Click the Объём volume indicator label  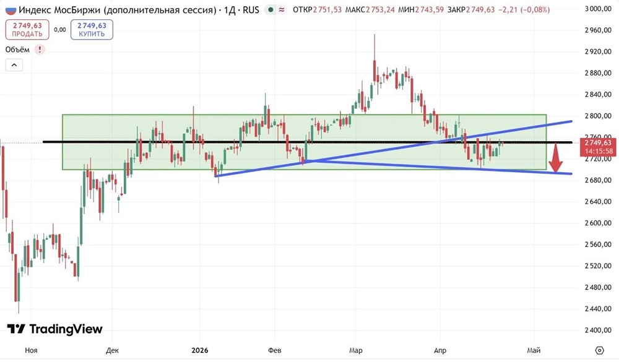(17, 50)
